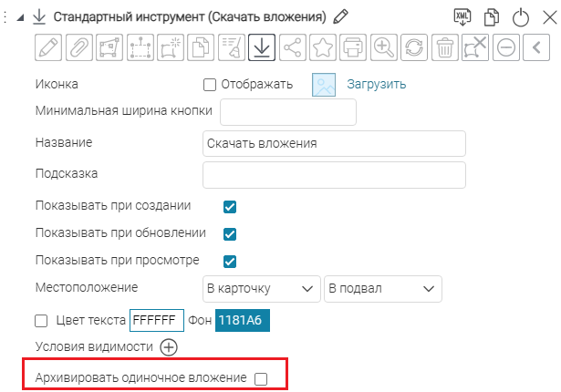The width and height of the screenshot is (561, 392).
Task: Click the XML export icon
Action: click(462, 17)
